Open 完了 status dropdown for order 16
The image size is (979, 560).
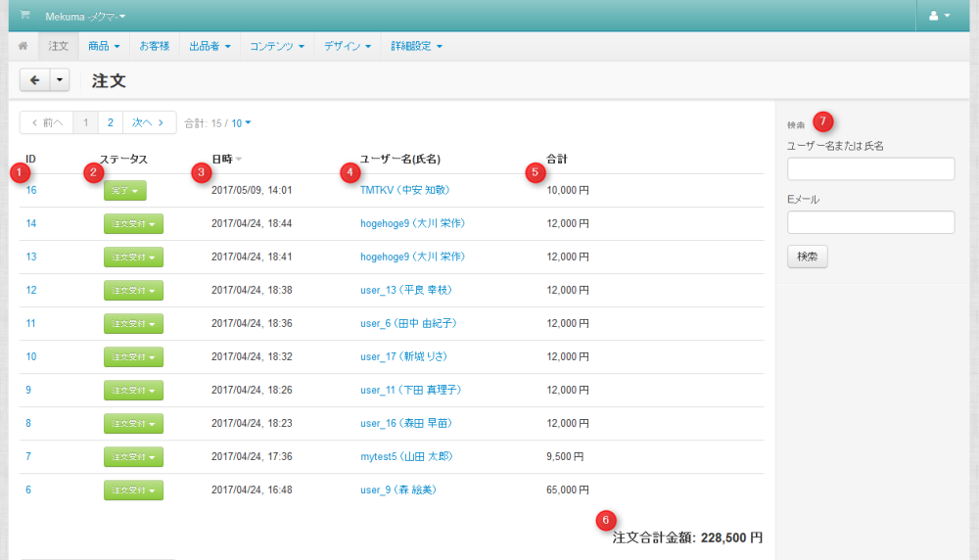tap(125, 190)
